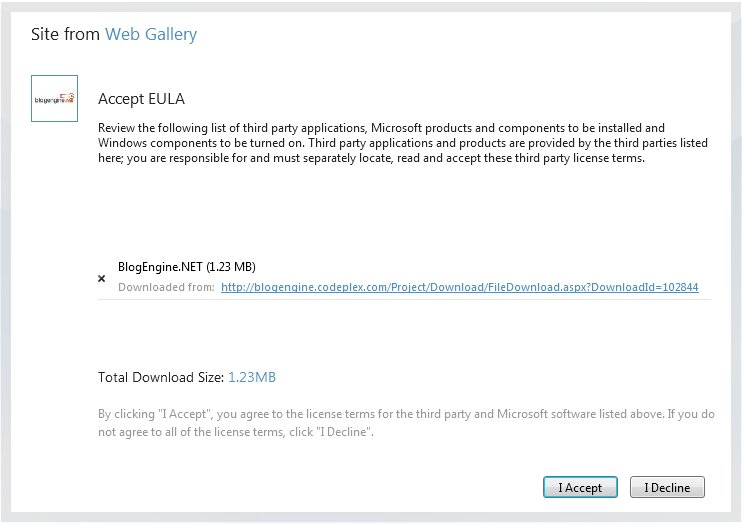Click the BlogEngine.NET logo thumbnail
The width and height of the screenshot is (742, 524).
coord(54,98)
